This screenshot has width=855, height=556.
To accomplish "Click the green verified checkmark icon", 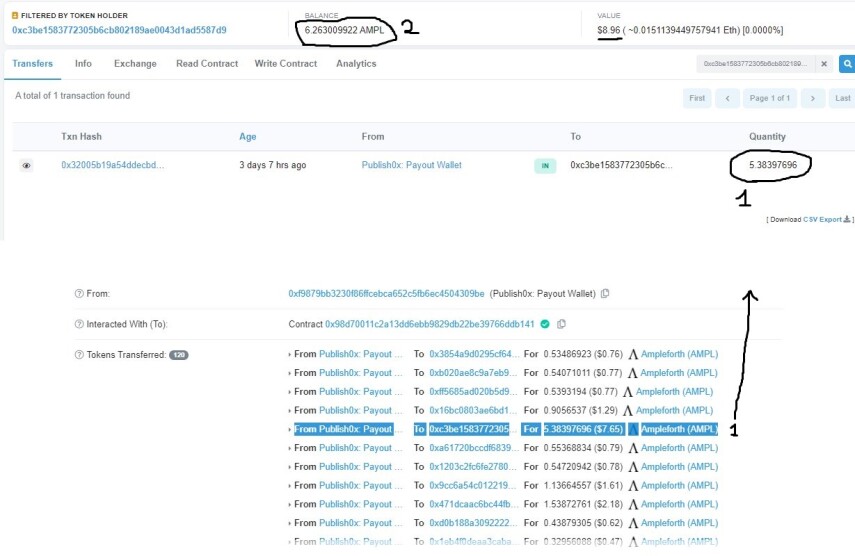I will [545, 324].
